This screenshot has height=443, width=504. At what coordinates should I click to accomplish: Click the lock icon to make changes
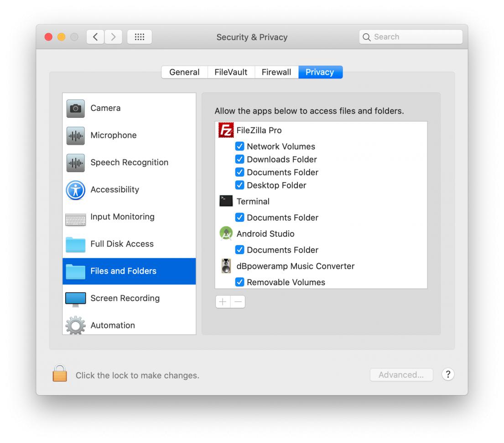pos(60,374)
